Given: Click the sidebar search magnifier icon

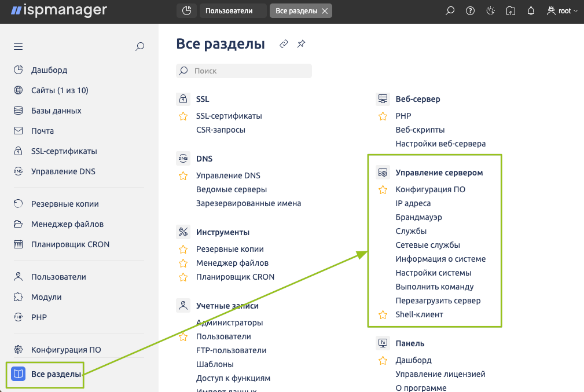Looking at the screenshot, I should click(x=139, y=47).
